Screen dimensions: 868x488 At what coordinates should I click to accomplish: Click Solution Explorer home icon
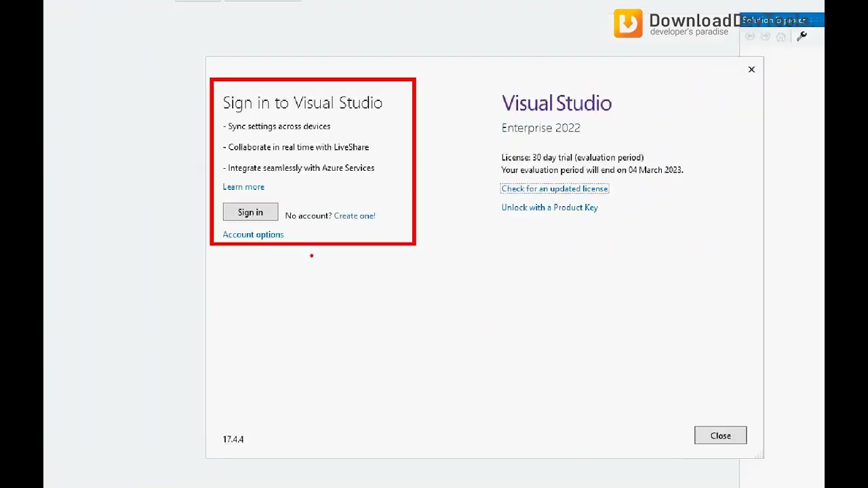click(781, 37)
